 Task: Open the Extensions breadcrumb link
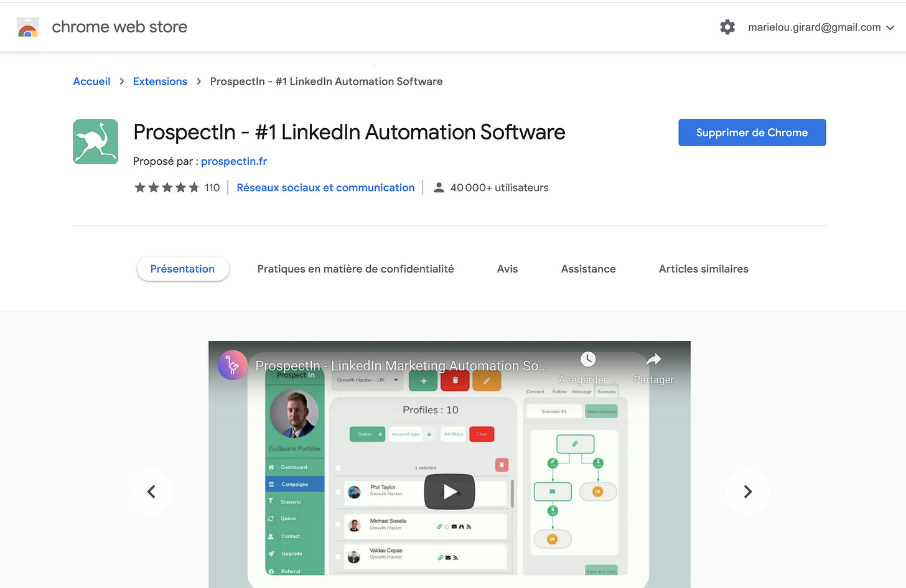pyautogui.click(x=160, y=82)
